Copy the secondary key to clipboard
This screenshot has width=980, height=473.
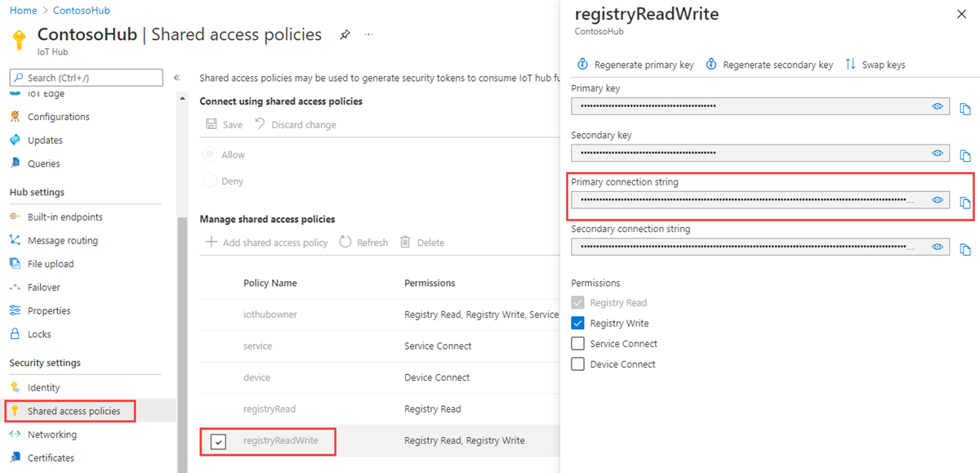965,154
